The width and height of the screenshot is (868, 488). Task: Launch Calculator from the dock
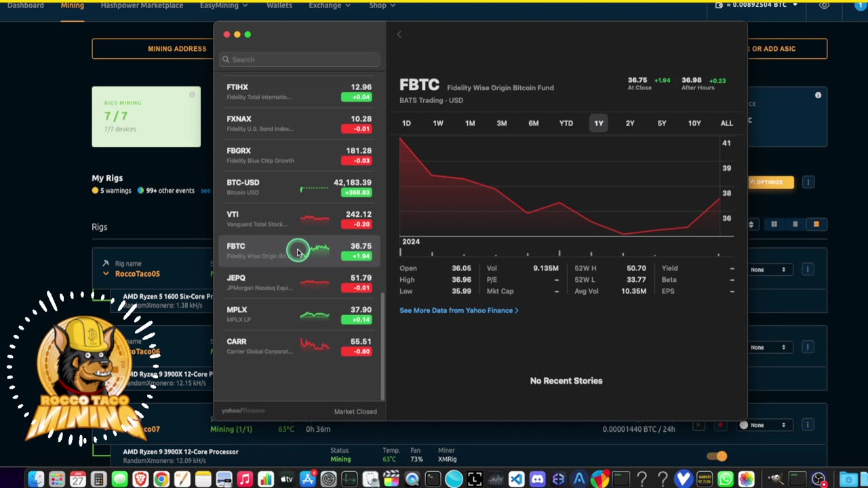tap(99, 479)
